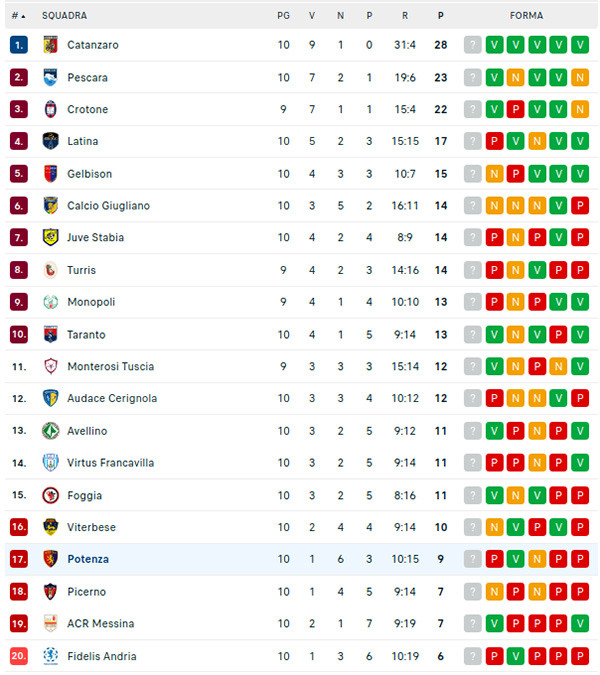Click the Taranto club logo
The image size is (600, 675).
pyautogui.click(x=50, y=334)
